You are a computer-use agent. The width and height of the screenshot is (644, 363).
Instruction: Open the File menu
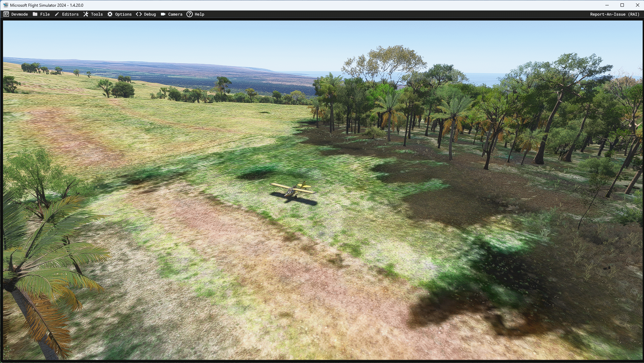pyautogui.click(x=41, y=14)
